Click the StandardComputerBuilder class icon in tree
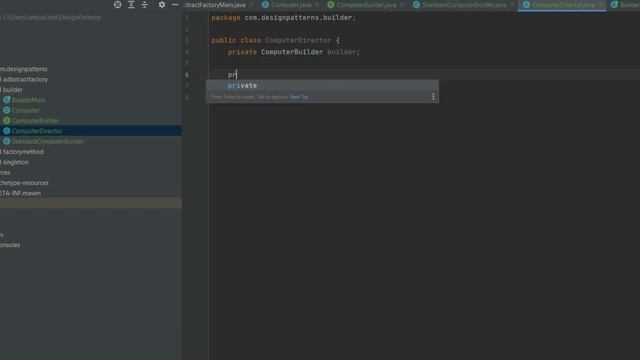 [7, 141]
